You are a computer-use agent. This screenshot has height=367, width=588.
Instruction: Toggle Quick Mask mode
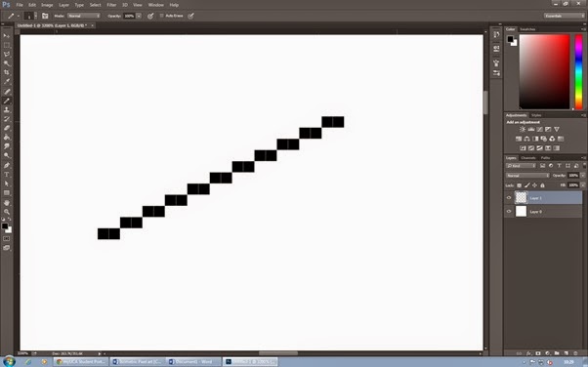(x=7, y=238)
